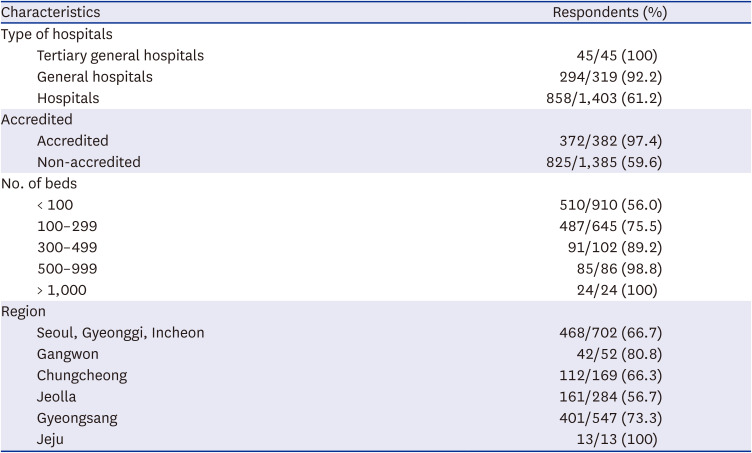Select the 100–299 beds row
Image resolution: width=752 pixels, height=453 pixels.
[376, 226]
